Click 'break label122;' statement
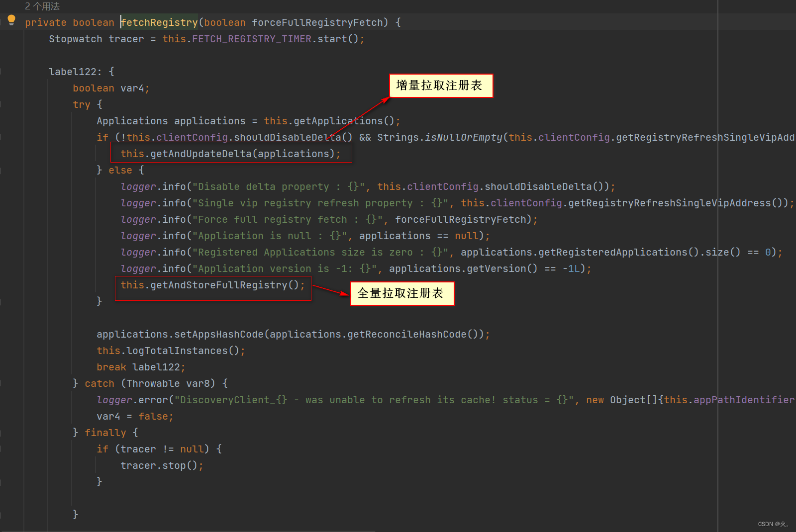 [141, 367]
